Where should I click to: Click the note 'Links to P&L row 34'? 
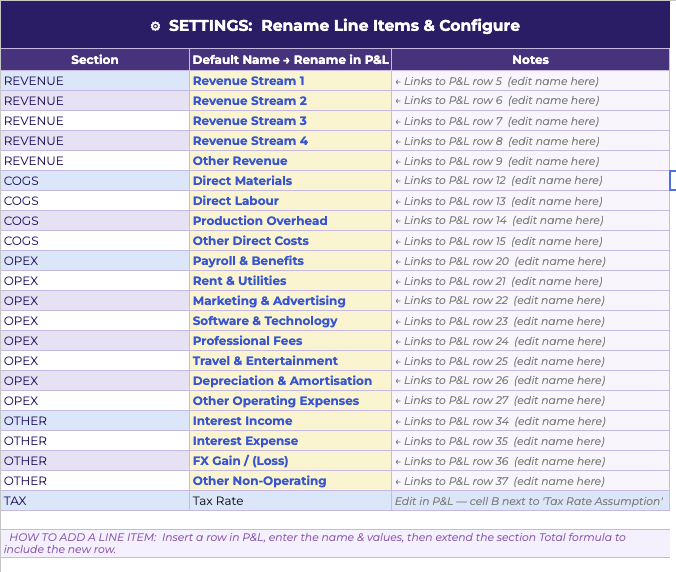point(530,421)
